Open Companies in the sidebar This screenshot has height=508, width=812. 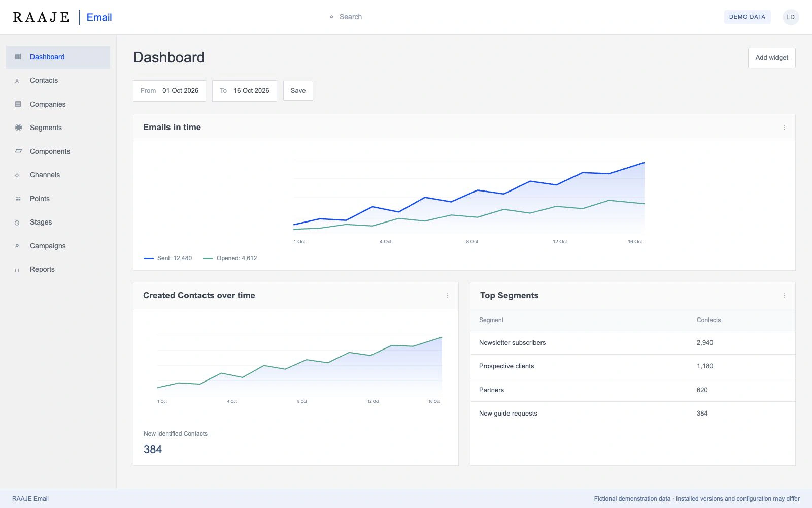click(x=58, y=104)
